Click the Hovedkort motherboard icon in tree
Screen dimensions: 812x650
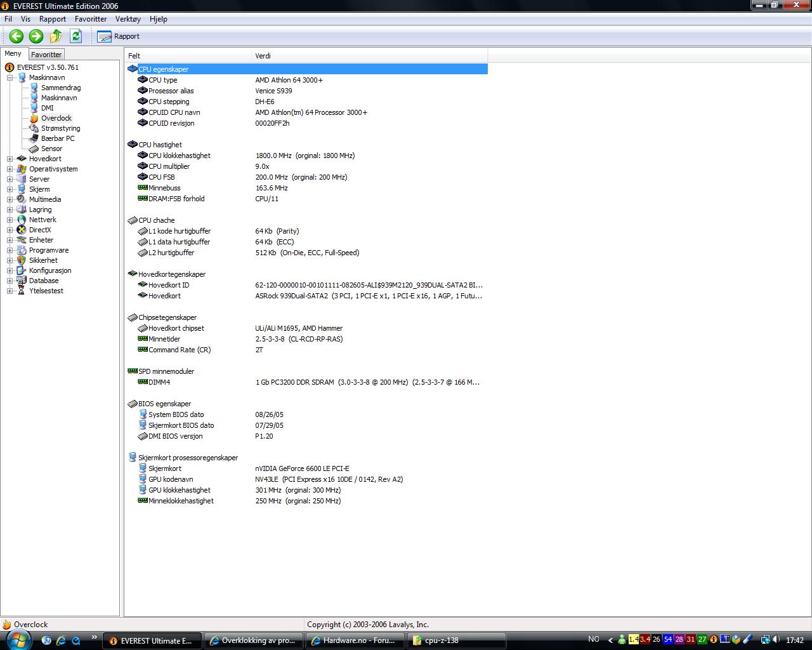(22, 159)
